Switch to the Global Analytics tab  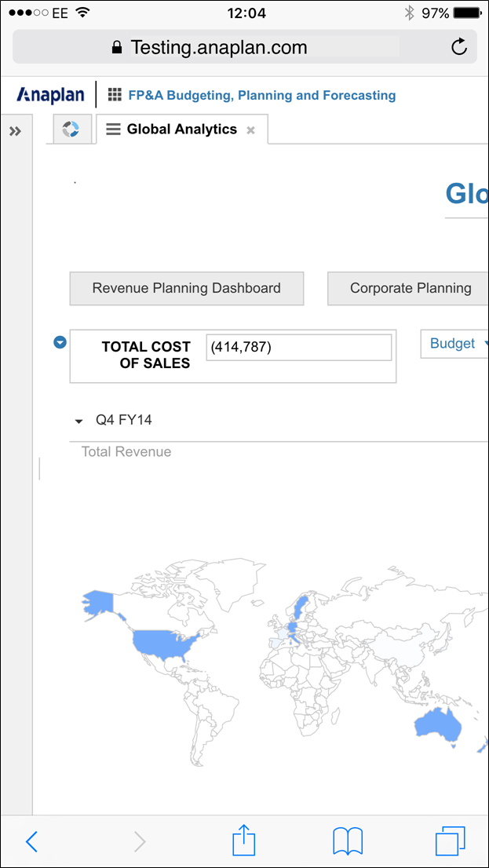[181, 129]
